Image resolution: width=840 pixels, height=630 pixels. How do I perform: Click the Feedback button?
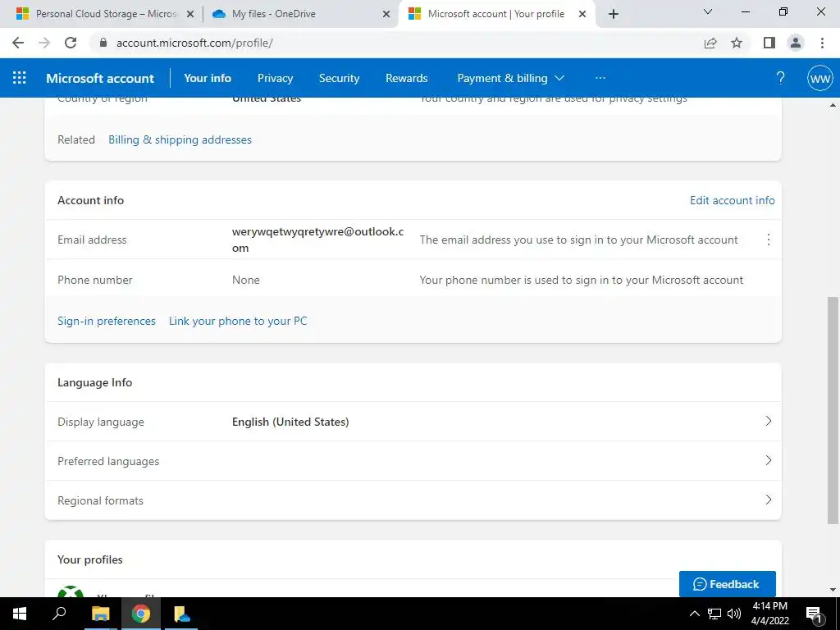click(x=727, y=584)
